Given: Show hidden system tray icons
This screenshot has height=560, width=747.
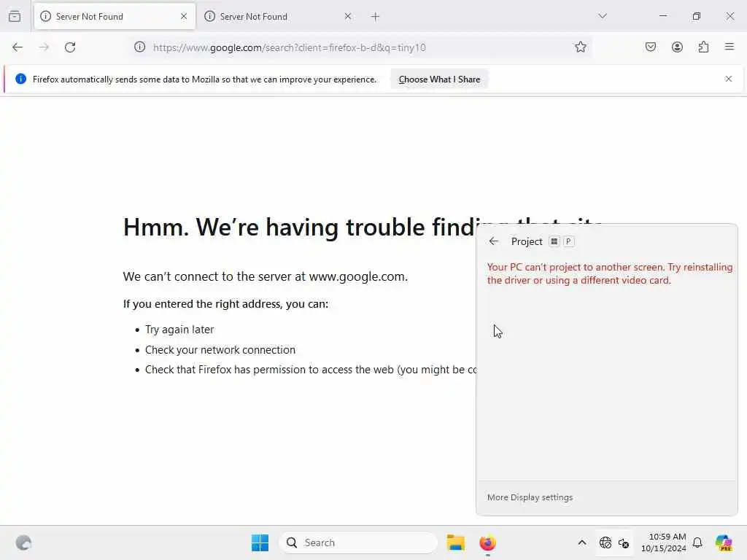Looking at the screenshot, I should tap(581, 542).
